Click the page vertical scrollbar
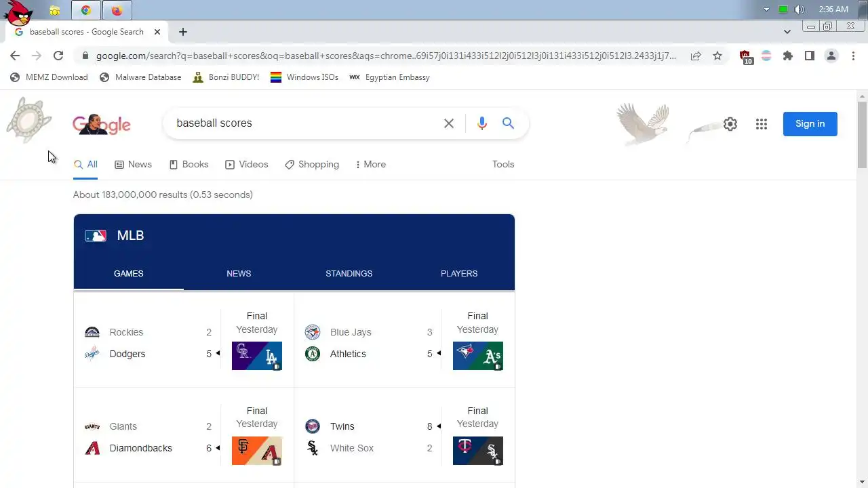868x488 pixels. (x=862, y=134)
